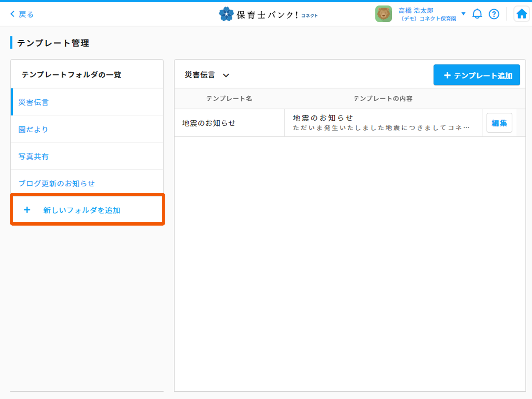This screenshot has height=399, width=532.
Task: Select the ブログ更新のお知らせ folder
Action: pyautogui.click(x=57, y=183)
